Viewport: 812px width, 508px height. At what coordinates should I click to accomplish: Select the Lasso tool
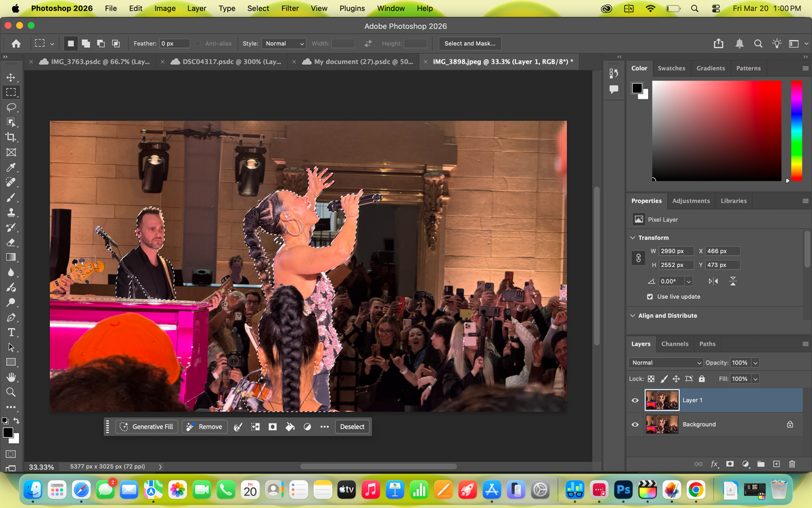click(x=11, y=107)
